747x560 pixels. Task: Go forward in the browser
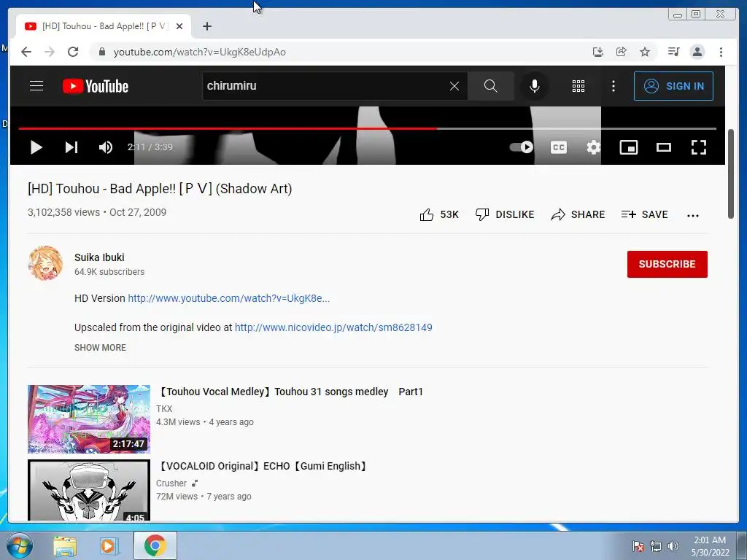pos(50,52)
